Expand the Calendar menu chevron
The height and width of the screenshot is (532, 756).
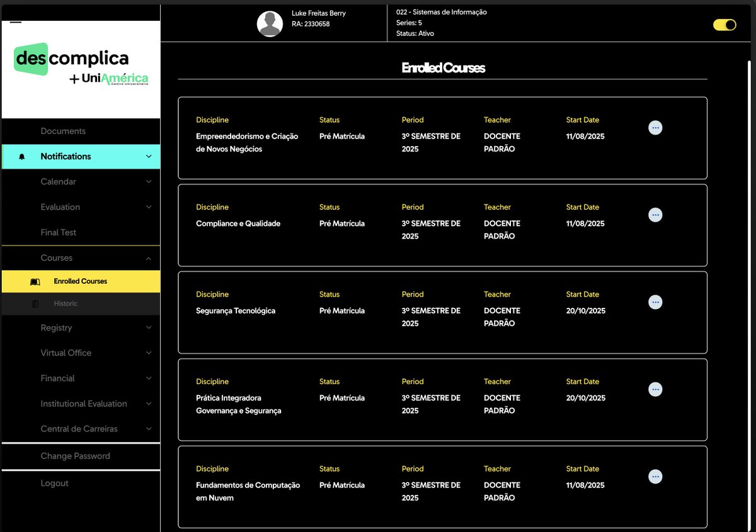pos(149,182)
